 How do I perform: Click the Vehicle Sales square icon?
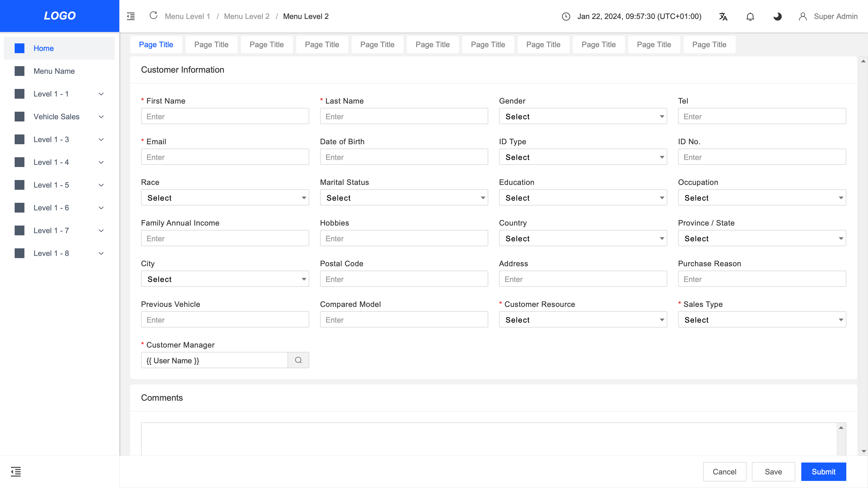tap(20, 117)
